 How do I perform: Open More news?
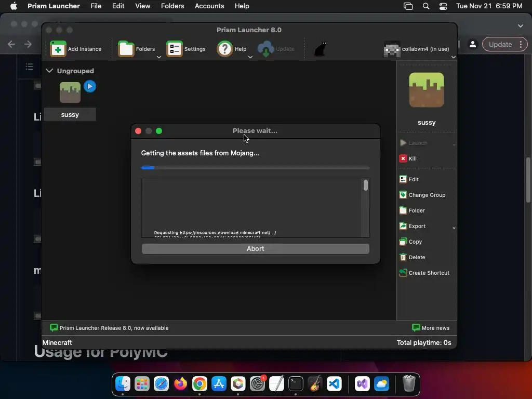pyautogui.click(x=431, y=328)
